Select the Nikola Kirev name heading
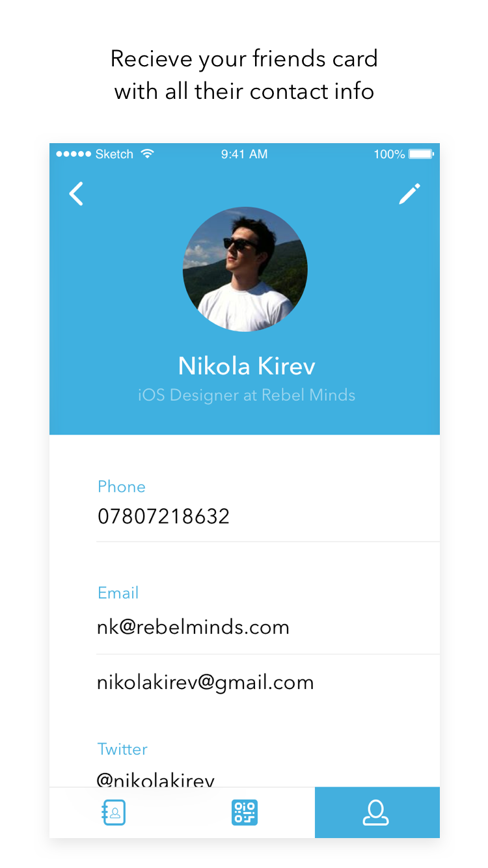The image size is (488, 868). pos(247,366)
